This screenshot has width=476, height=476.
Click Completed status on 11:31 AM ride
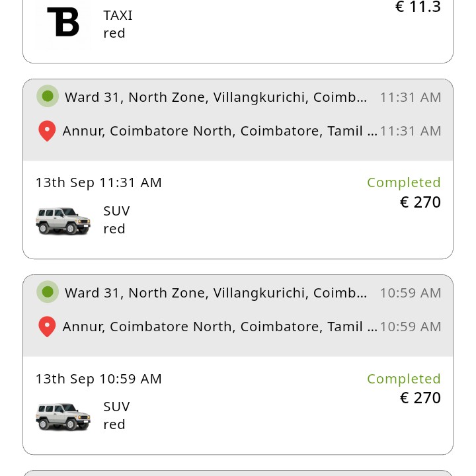403,182
